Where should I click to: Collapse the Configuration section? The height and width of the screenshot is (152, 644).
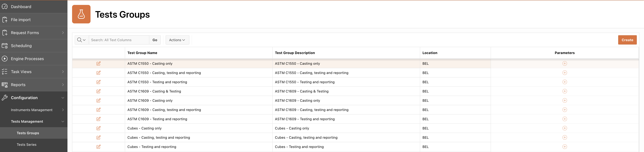pos(63,98)
